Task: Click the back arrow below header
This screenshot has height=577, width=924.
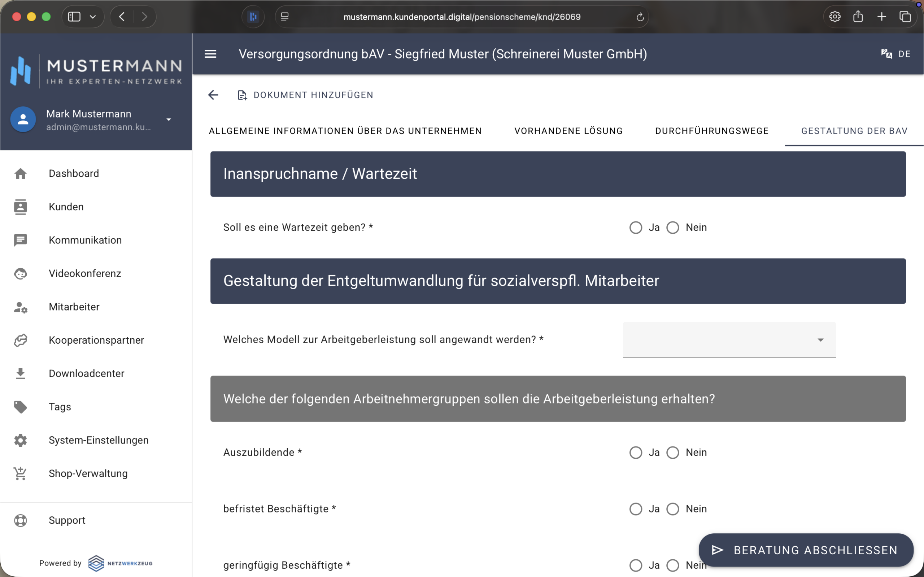Action: pyautogui.click(x=213, y=95)
